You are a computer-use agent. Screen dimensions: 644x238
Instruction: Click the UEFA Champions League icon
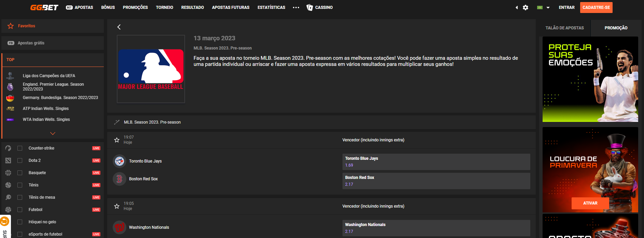click(x=10, y=76)
